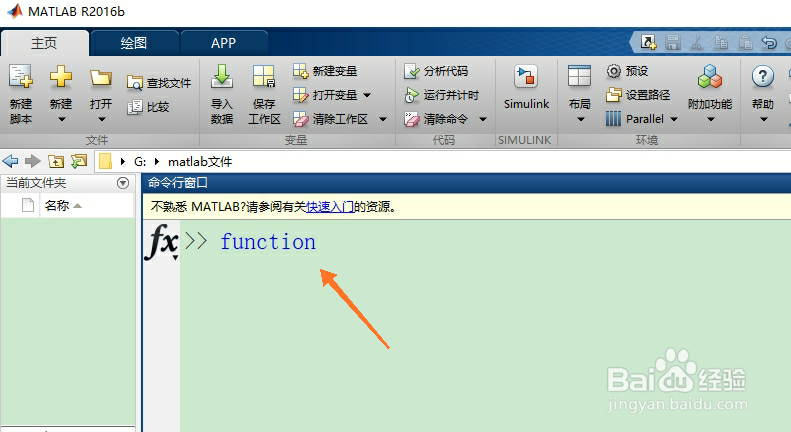The width and height of the screenshot is (791, 432).
Task: Click Find Files (查找文件)
Action: click(x=159, y=82)
